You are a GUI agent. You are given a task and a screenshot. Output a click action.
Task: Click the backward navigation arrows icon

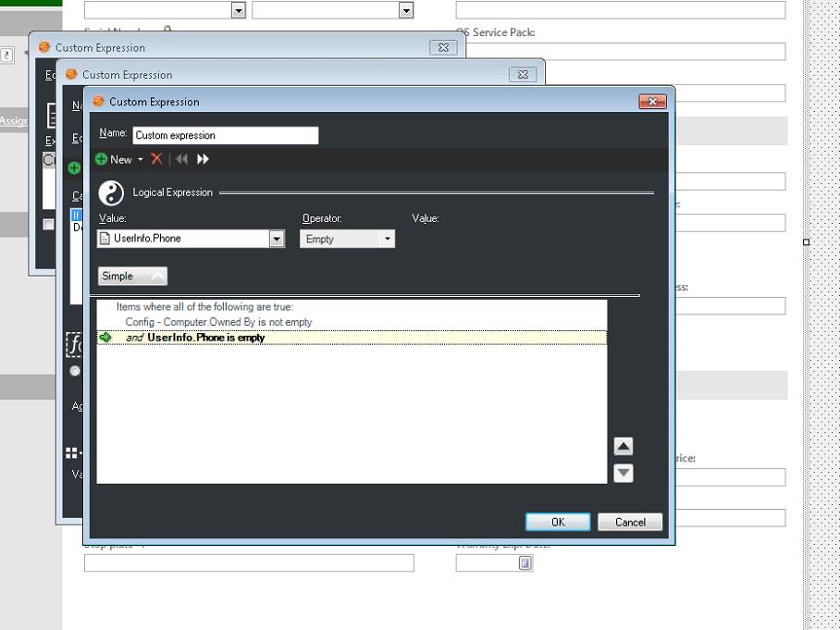[x=182, y=159]
